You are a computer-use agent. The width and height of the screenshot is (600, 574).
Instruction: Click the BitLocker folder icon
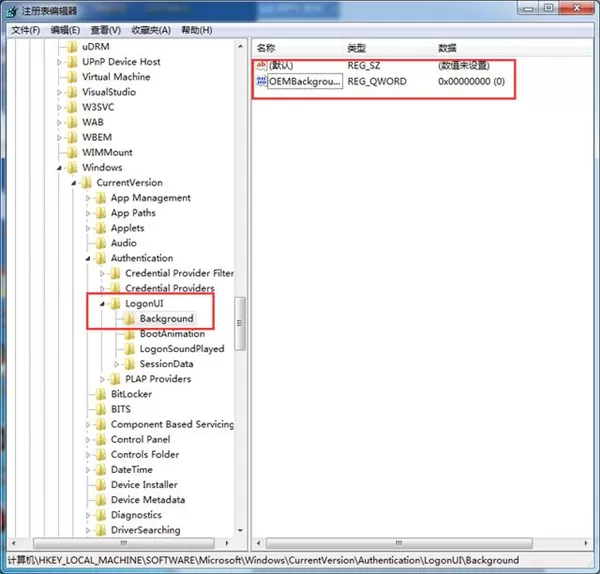[x=101, y=394]
